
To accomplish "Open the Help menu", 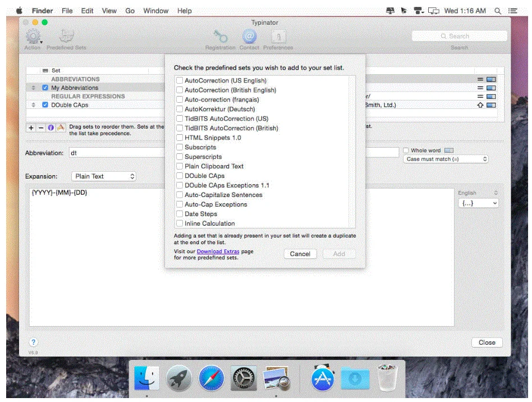I will coord(185,11).
